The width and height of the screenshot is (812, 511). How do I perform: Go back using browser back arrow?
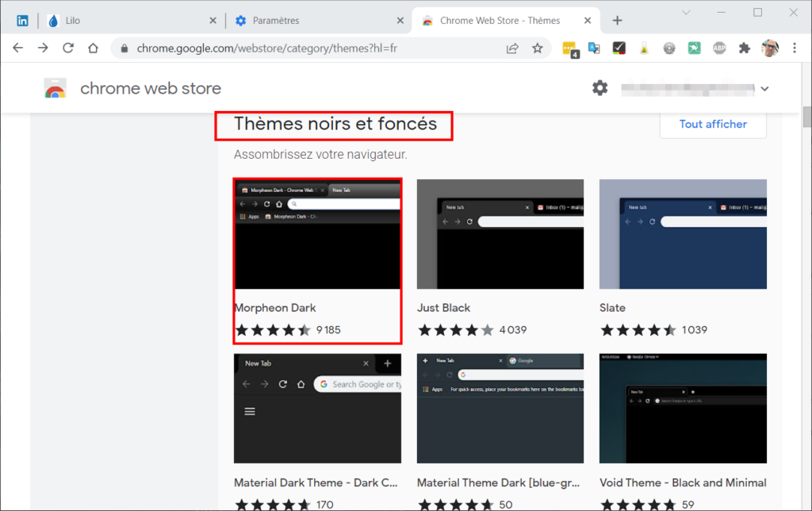(18, 48)
